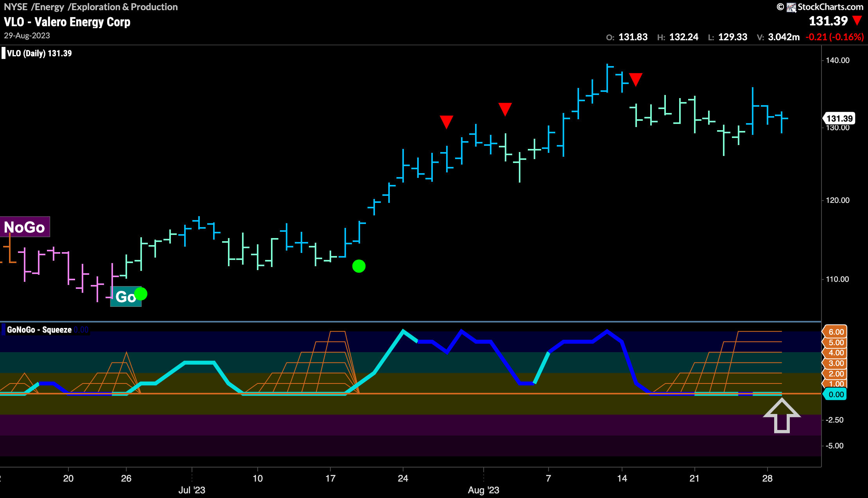868x498 pixels.
Task: Click the 17 date tick label
Action: 330,478
